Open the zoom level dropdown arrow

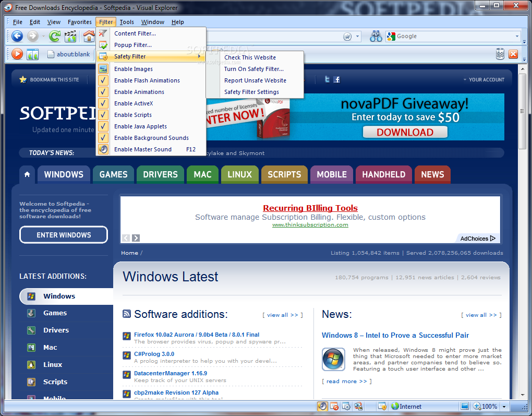coord(504,407)
